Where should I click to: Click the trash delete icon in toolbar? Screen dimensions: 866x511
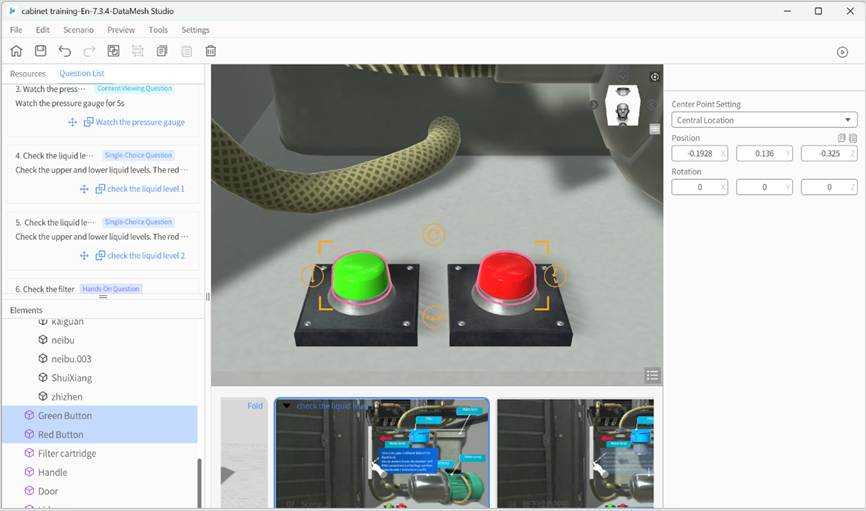(211, 51)
